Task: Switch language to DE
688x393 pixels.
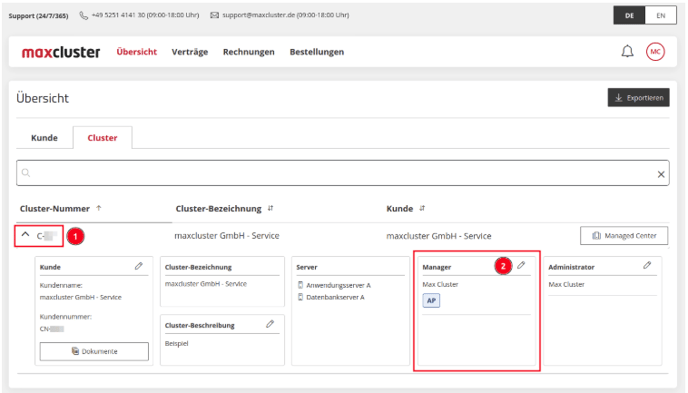Action: point(629,15)
